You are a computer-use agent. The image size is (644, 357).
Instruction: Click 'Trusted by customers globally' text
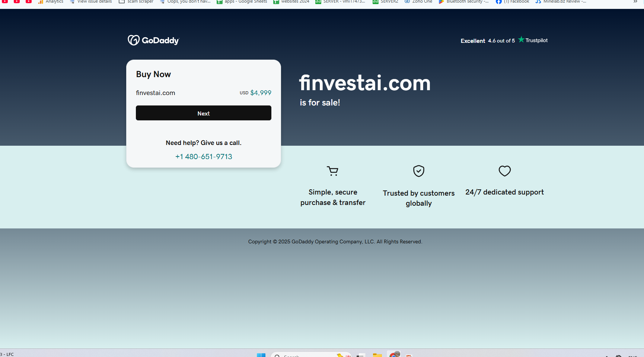(x=419, y=198)
